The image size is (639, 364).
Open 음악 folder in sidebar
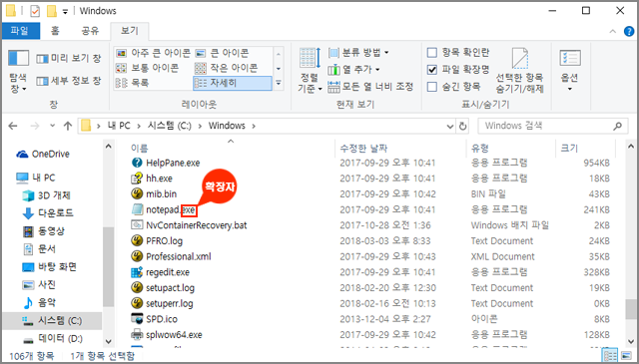39,302
